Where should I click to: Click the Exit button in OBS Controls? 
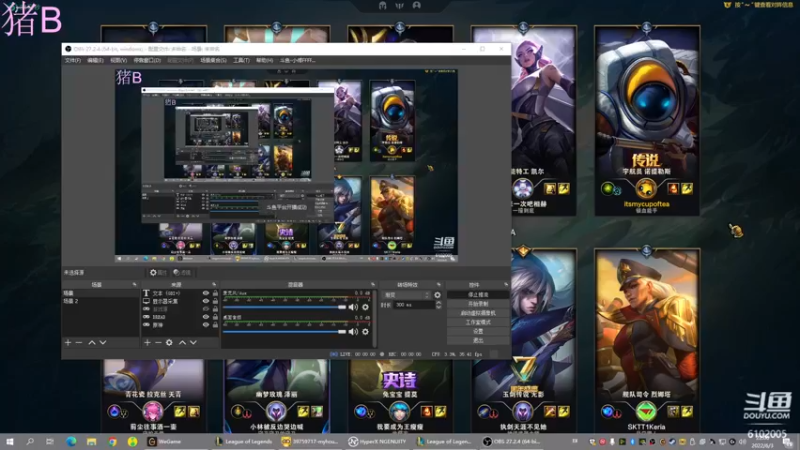478,340
